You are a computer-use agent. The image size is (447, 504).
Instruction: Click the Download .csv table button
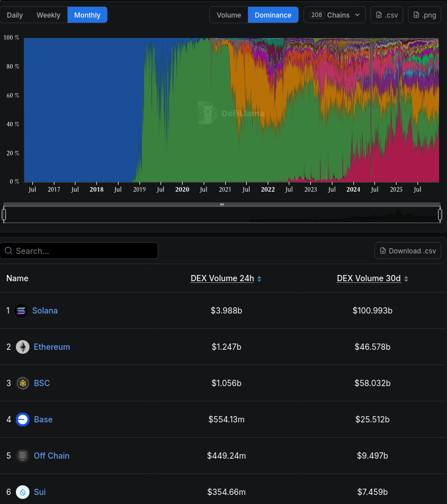click(x=408, y=251)
